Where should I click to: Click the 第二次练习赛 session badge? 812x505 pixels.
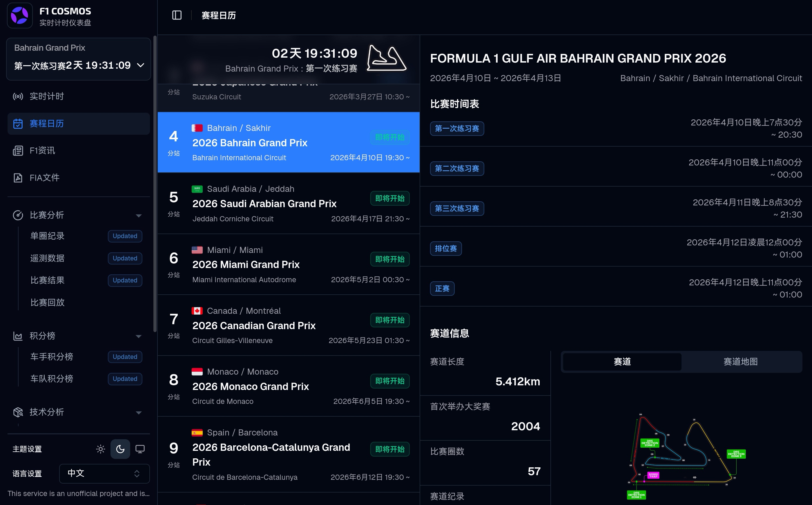457,169
